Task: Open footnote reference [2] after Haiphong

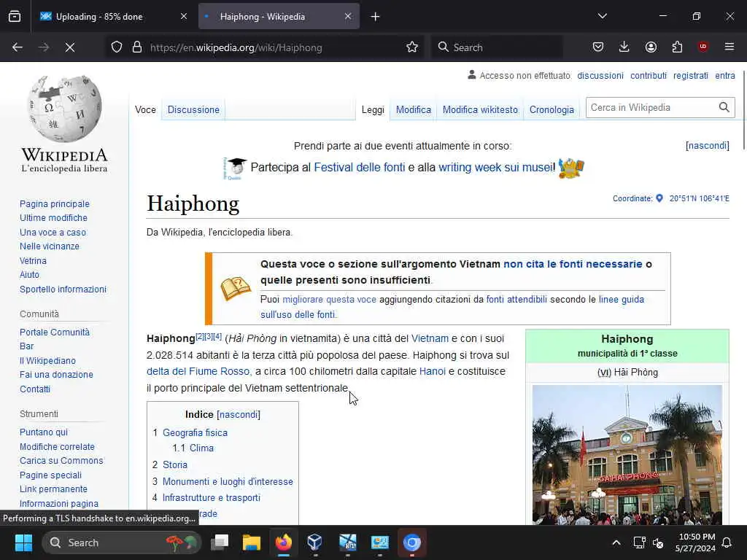Action: pyautogui.click(x=200, y=336)
